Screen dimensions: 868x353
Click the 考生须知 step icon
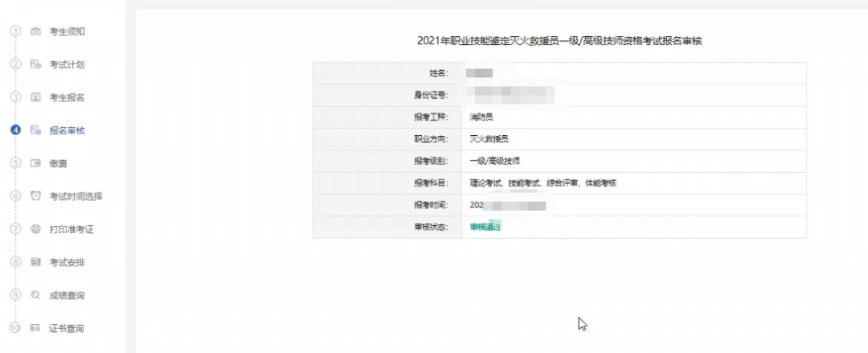tap(35, 31)
